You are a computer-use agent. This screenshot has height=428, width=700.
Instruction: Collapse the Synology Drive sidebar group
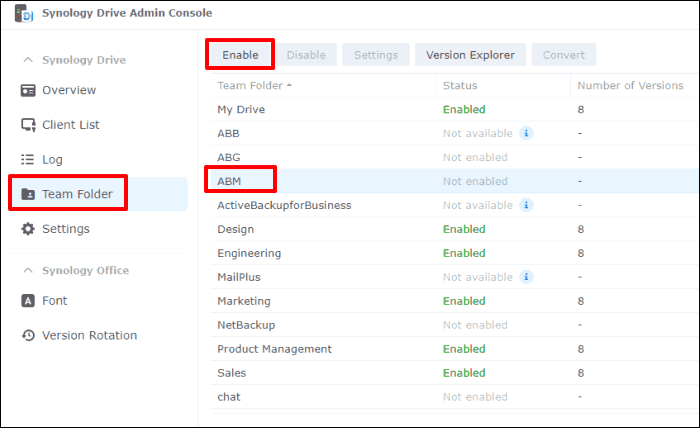click(x=27, y=60)
